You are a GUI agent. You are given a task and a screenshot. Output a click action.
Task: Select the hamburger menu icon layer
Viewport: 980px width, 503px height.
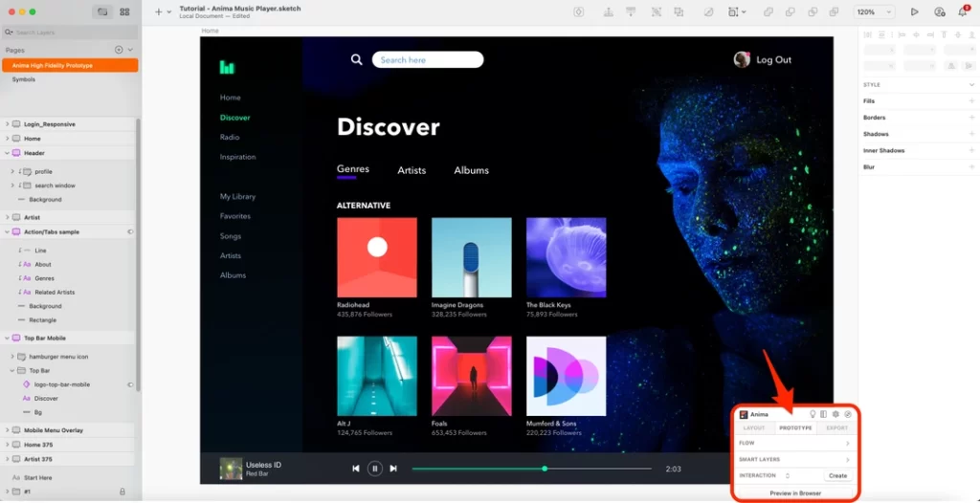tap(58, 356)
